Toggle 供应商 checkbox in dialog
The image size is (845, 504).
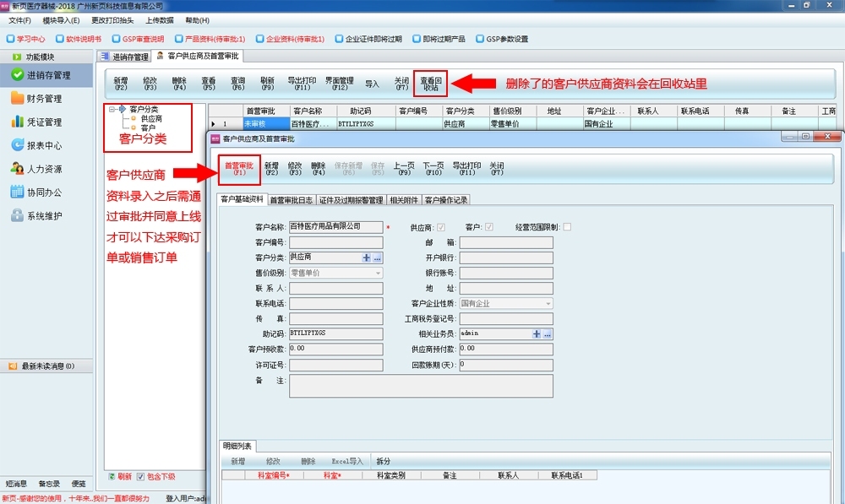tap(441, 227)
